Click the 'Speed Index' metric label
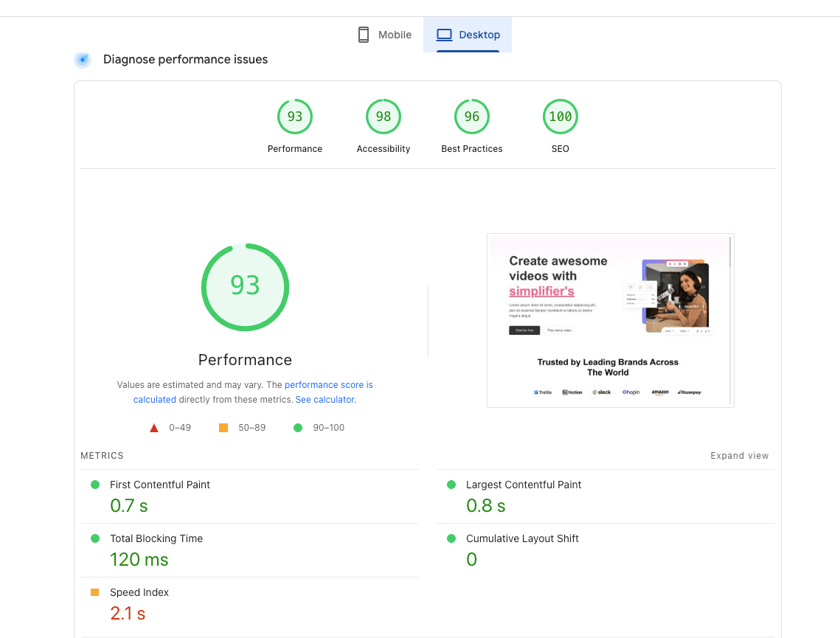Screen dimensions: 840x638 (139, 592)
